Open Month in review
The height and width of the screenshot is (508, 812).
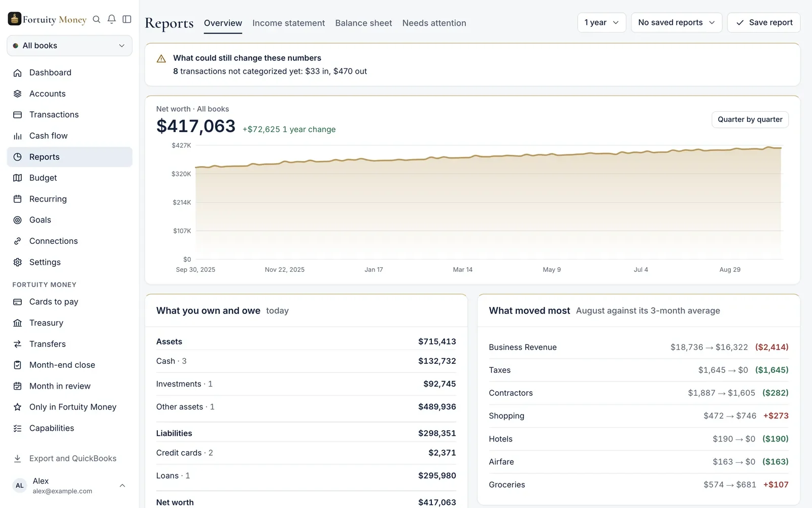click(70, 386)
